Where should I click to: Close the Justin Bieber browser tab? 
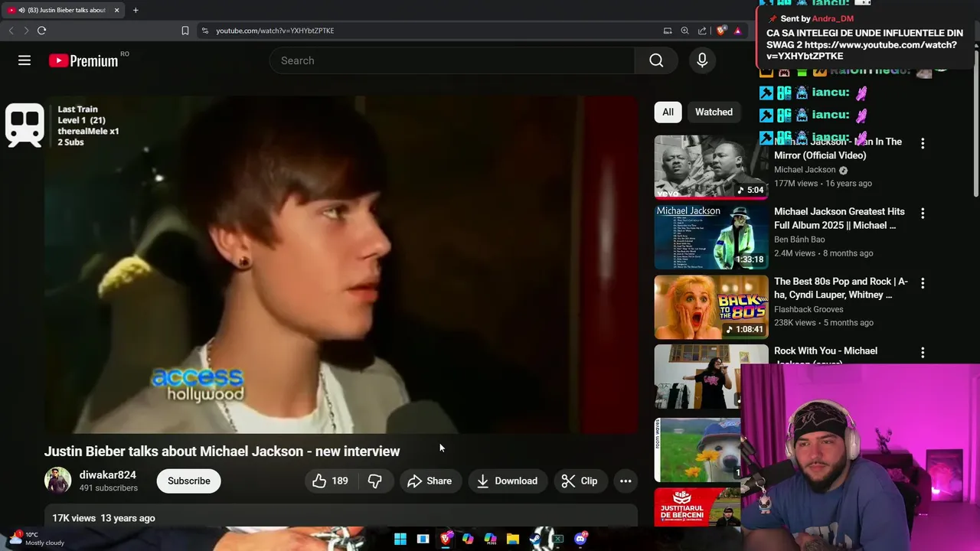[x=117, y=10]
